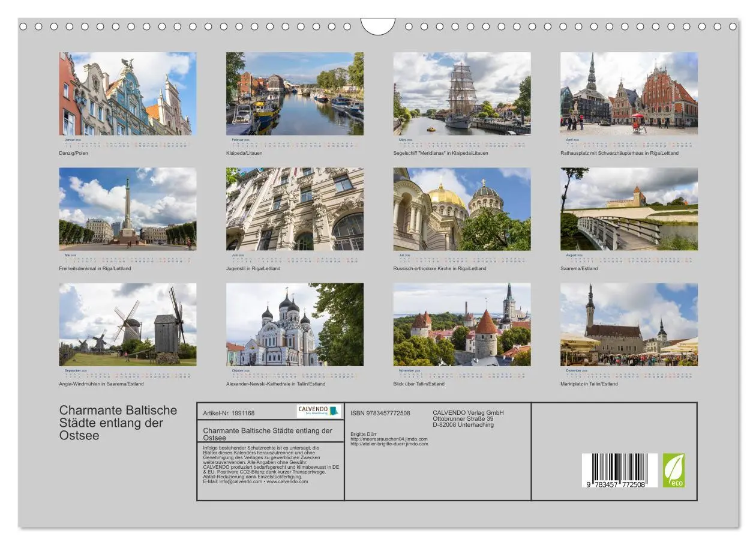This screenshot has width=756, height=545.
Task: Click the link http://atelier-brigitte-duerr.jimdo.com
Action: 389,444
